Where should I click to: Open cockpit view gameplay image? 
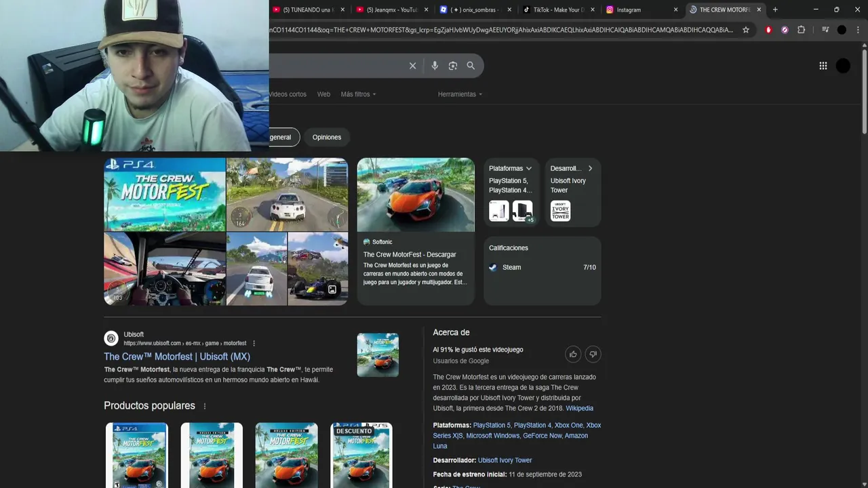[x=165, y=269]
